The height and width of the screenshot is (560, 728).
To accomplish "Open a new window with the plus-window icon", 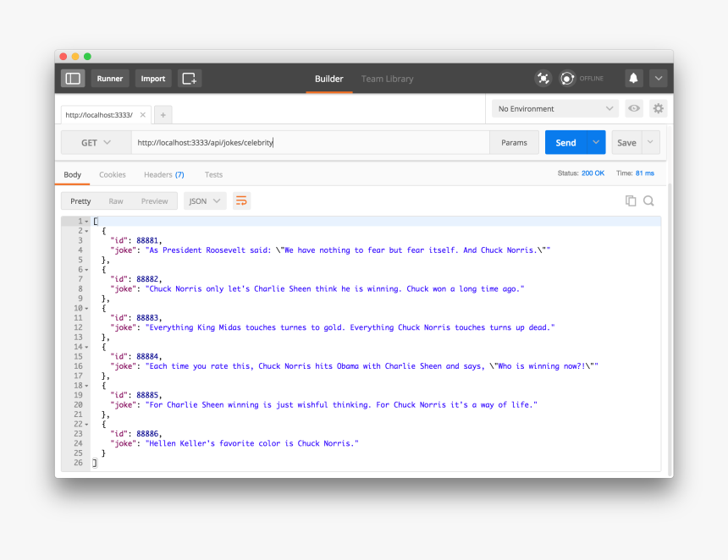I will coord(189,79).
